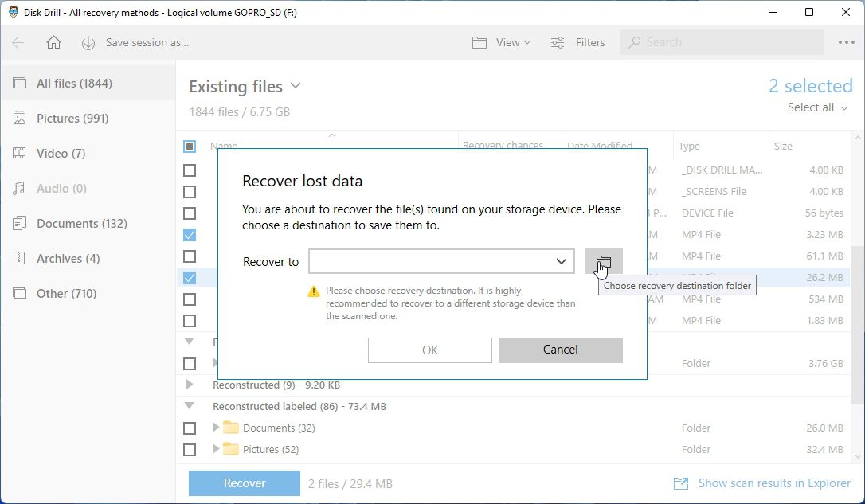This screenshot has height=504, width=865.
Task: Select Documents (132) category
Action: coord(88,223)
